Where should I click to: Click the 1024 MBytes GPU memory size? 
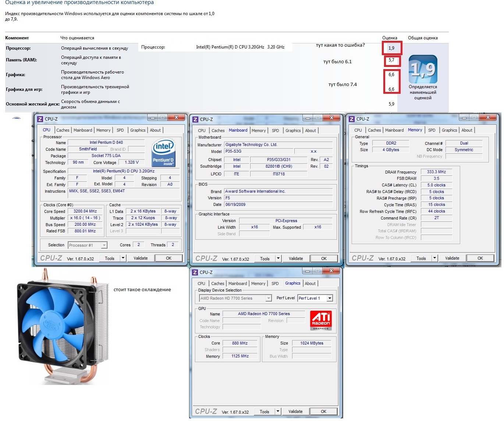(312, 343)
